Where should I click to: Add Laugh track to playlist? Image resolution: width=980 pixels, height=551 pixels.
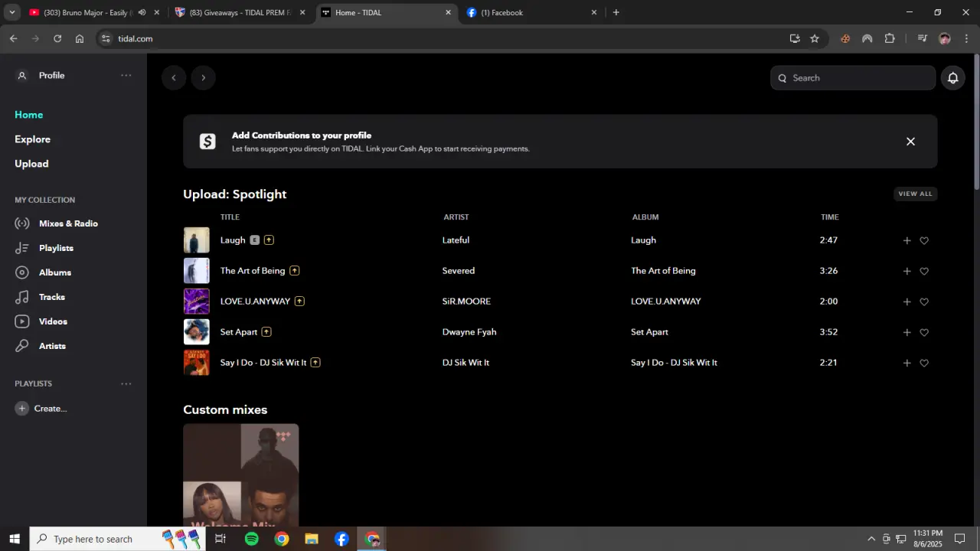[x=907, y=240]
